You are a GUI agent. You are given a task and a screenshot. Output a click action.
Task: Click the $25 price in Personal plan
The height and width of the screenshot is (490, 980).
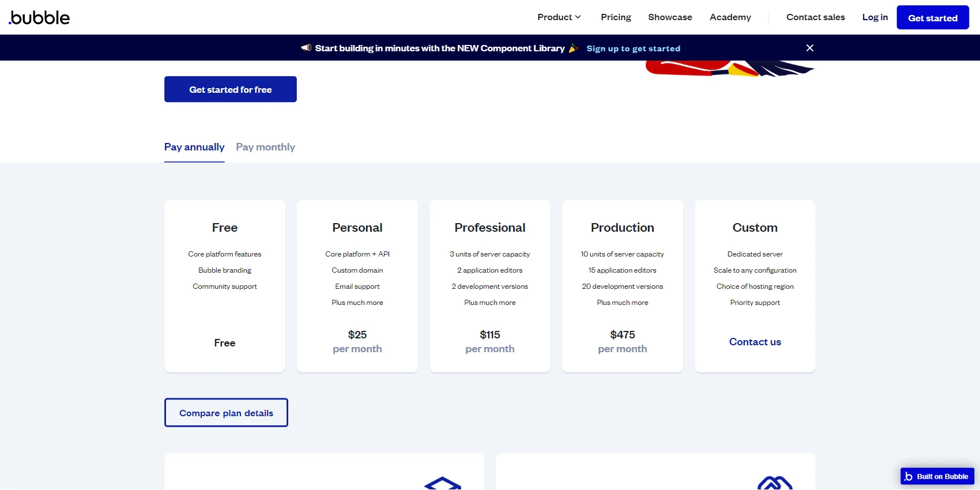pos(357,335)
